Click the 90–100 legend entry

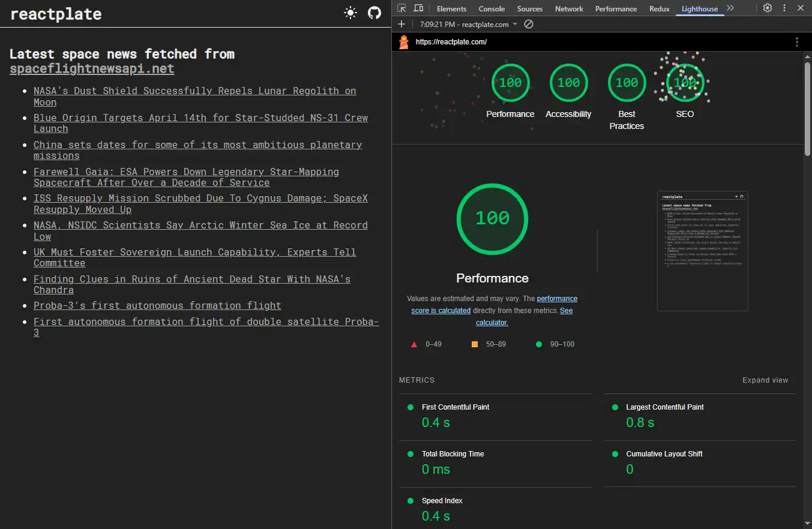[555, 344]
